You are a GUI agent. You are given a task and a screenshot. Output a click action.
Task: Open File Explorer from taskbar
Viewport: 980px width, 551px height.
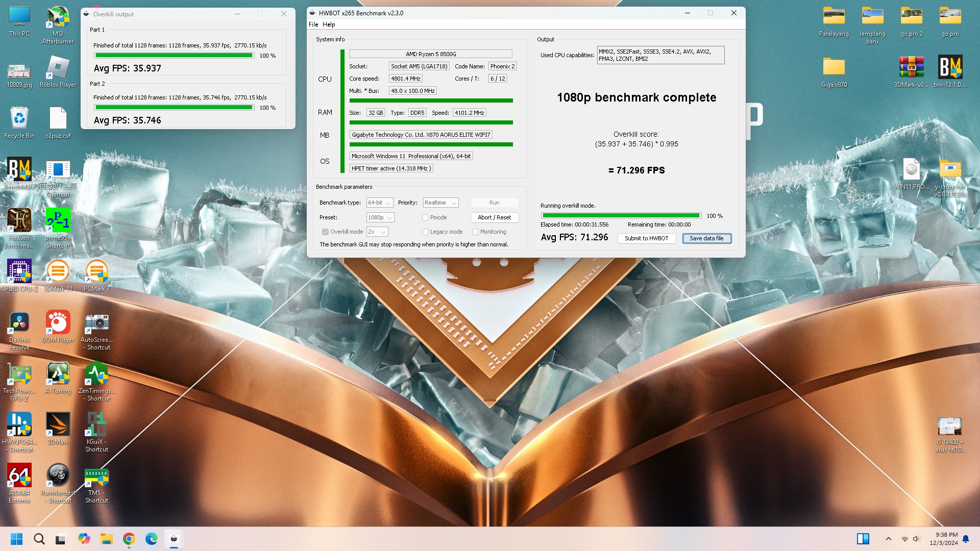tap(106, 539)
